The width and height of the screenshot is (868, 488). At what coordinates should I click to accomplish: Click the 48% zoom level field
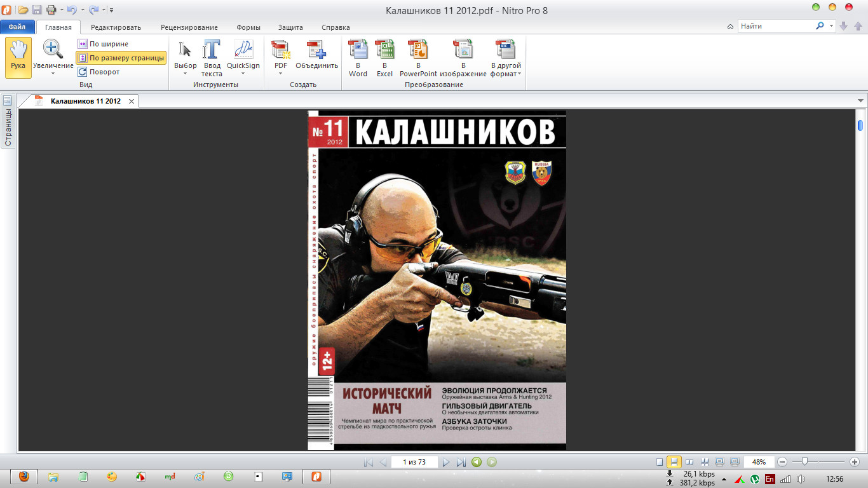coord(759,462)
